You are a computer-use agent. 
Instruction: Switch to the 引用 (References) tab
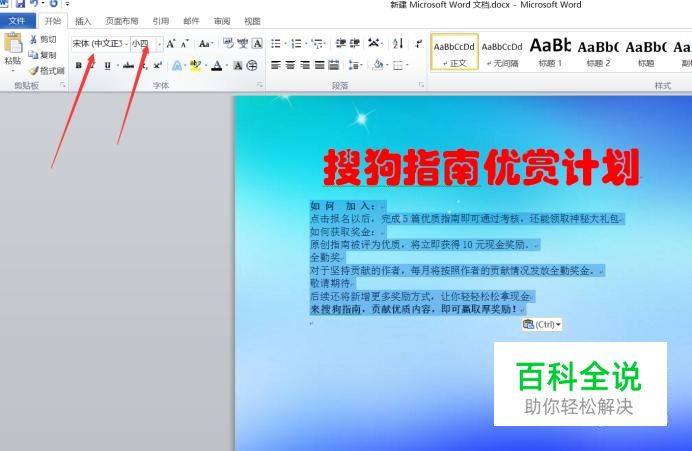coord(161,21)
